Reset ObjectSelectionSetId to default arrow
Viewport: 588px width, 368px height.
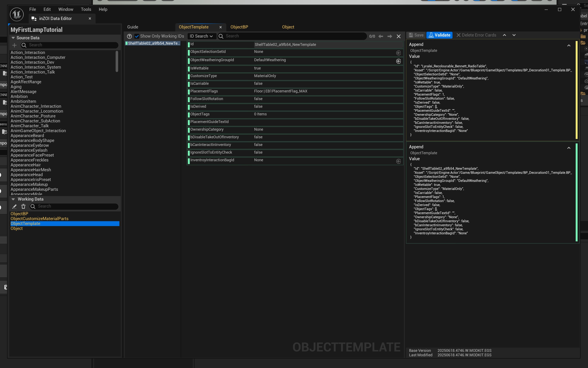pos(399,53)
